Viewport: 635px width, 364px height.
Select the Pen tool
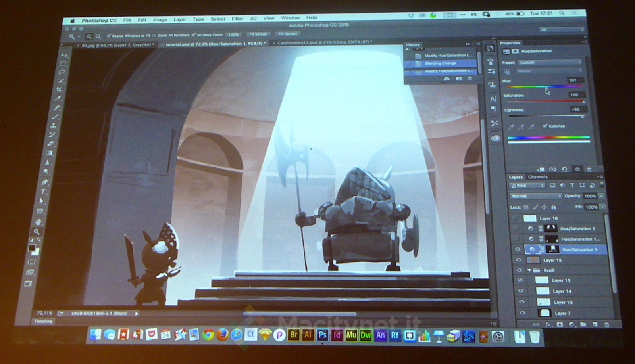(x=44, y=182)
